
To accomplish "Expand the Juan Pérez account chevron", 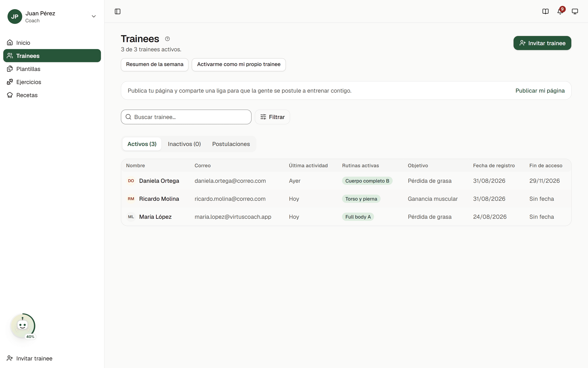I will [94, 16].
